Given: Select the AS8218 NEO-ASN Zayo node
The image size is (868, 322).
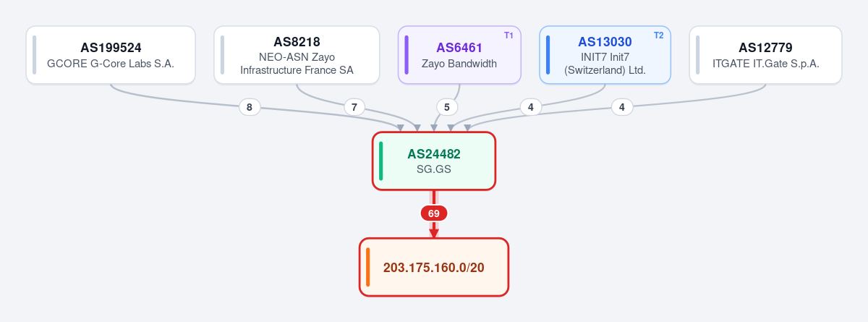Looking at the screenshot, I should pos(297,55).
